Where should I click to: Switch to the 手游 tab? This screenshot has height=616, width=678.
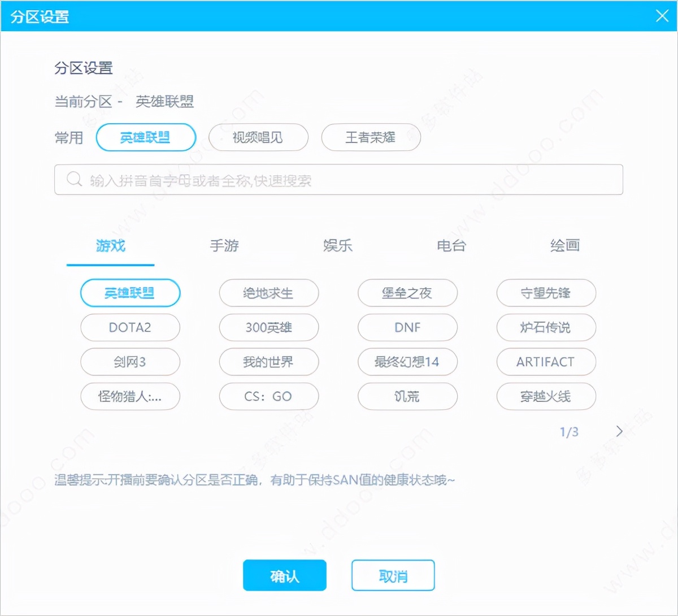coord(224,246)
